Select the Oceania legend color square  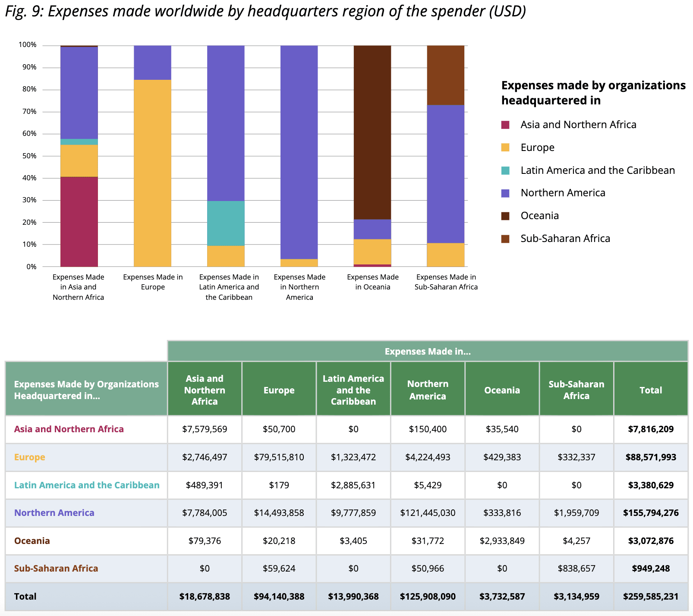point(505,216)
